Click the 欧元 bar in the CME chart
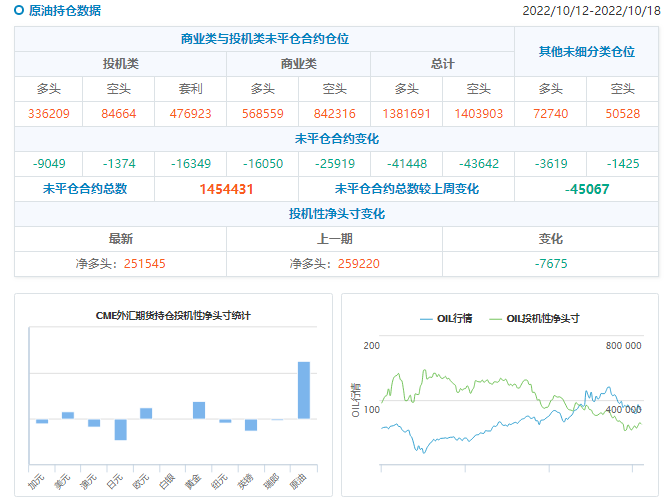 (x=146, y=413)
